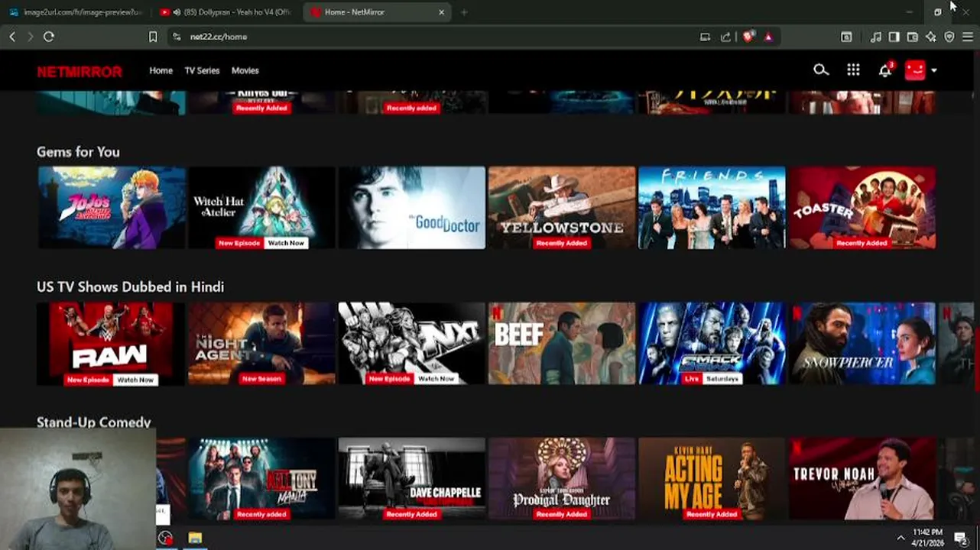This screenshot has height=550, width=980.
Task: Open the Snowpiercer thumbnail
Action: pos(862,344)
